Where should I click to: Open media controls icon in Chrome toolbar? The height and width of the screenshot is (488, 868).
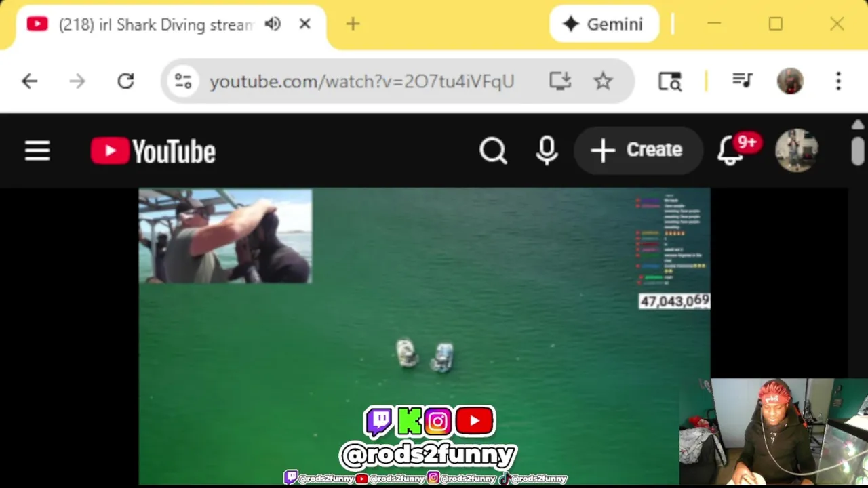pyautogui.click(x=743, y=81)
